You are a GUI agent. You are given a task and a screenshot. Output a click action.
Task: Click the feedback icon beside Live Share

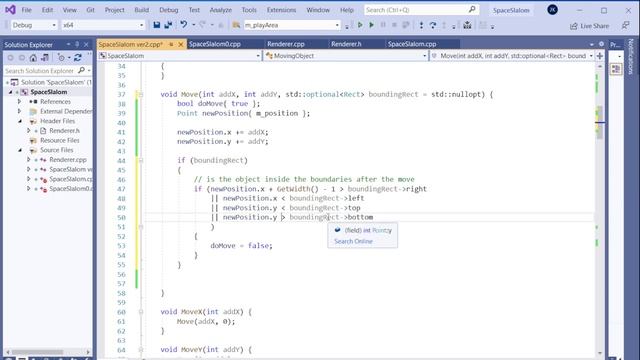click(625, 25)
